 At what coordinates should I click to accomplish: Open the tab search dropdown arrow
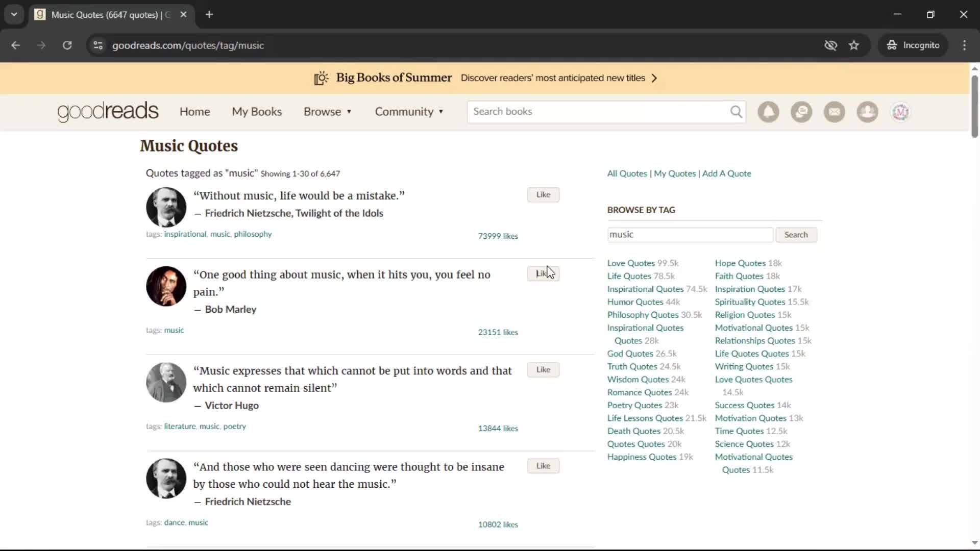click(14, 14)
